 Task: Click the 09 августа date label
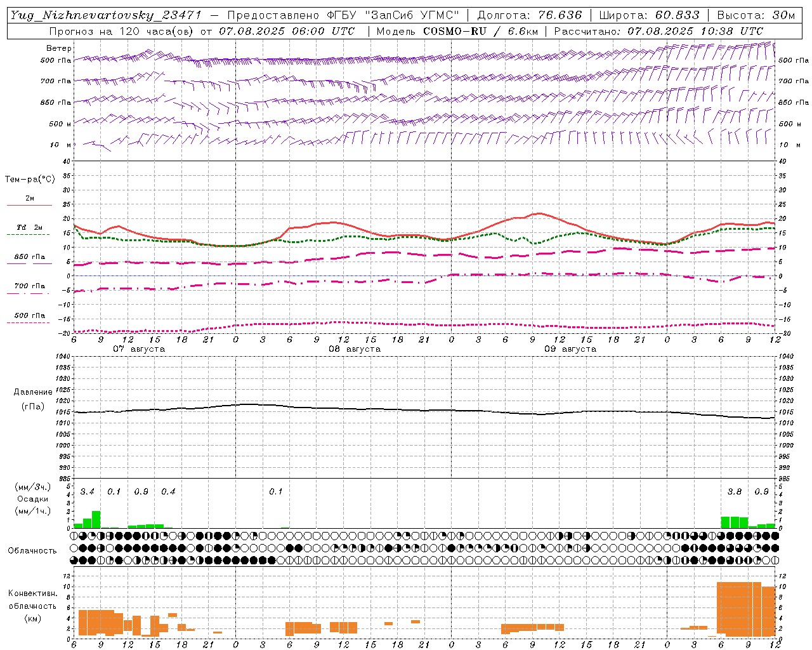point(570,348)
